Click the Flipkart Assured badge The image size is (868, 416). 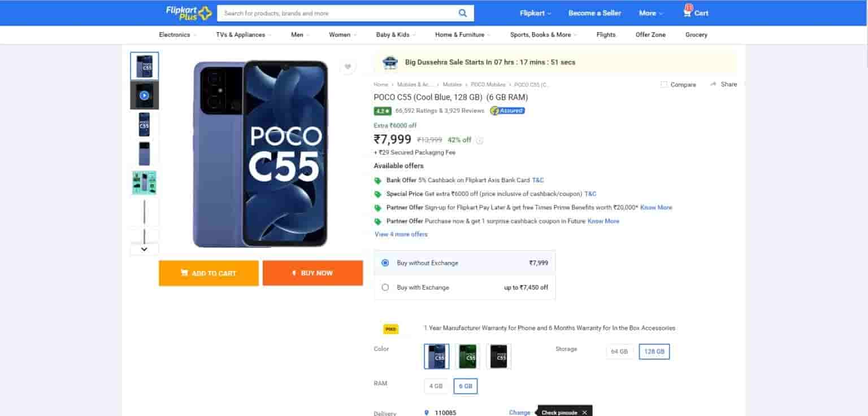pyautogui.click(x=507, y=111)
